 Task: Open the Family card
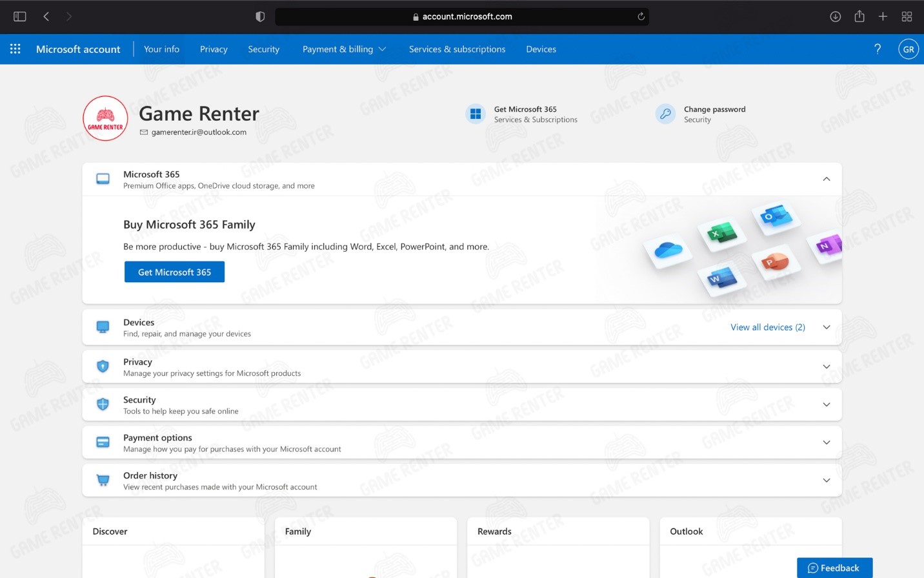pos(366,547)
